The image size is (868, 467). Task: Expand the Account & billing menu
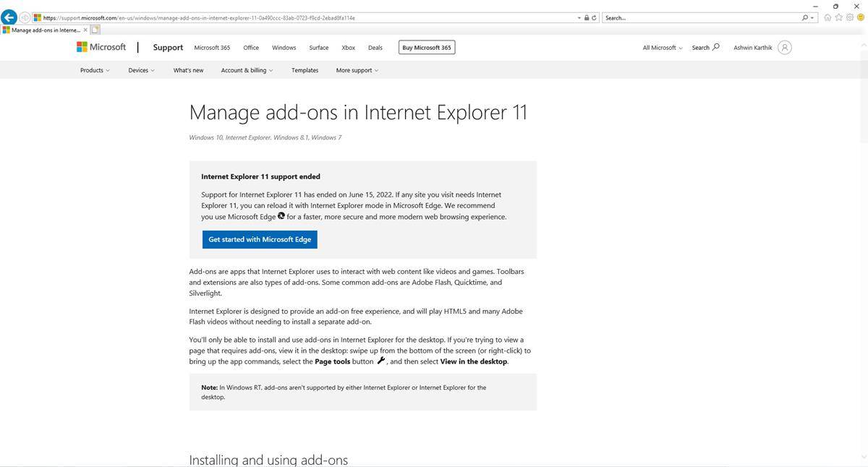246,70
